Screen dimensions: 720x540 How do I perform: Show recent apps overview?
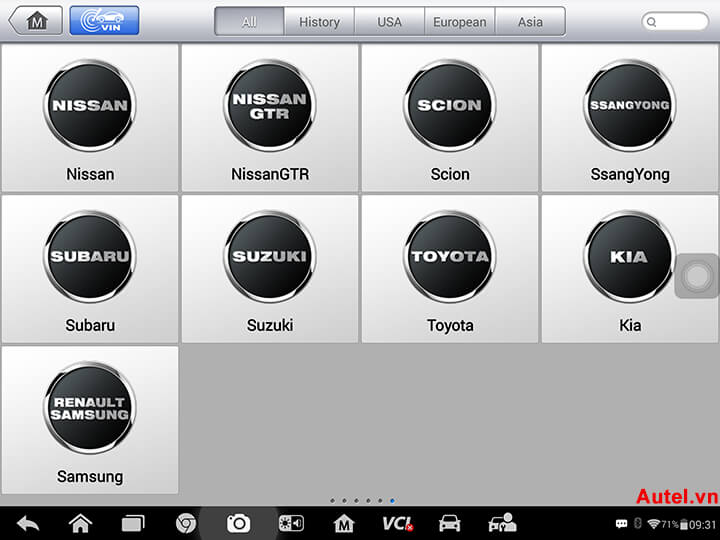133,523
